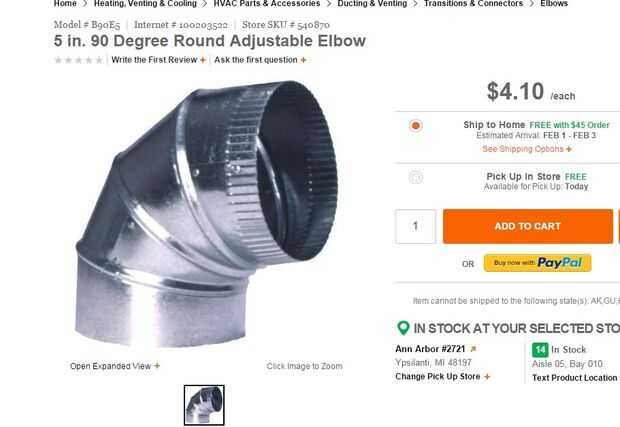Open the Ann Arbor #2721 store arrow icon
This screenshot has width=620, height=427.
point(473,349)
